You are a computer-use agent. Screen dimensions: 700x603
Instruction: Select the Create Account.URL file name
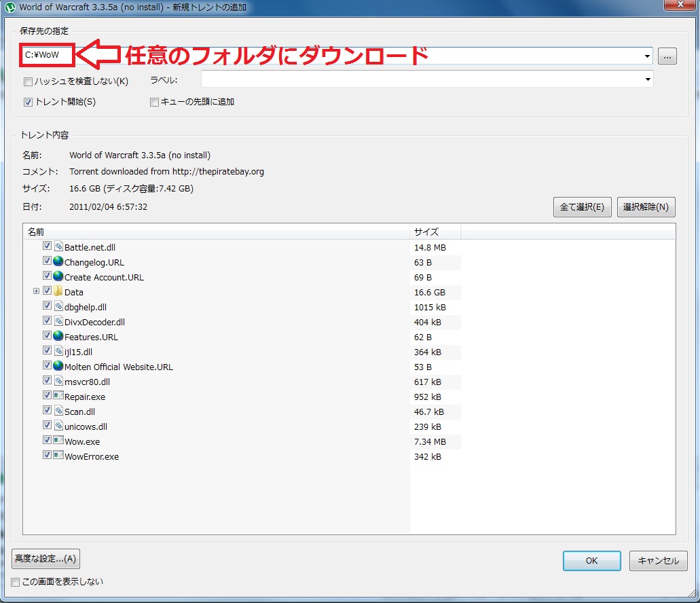point(104,278)
